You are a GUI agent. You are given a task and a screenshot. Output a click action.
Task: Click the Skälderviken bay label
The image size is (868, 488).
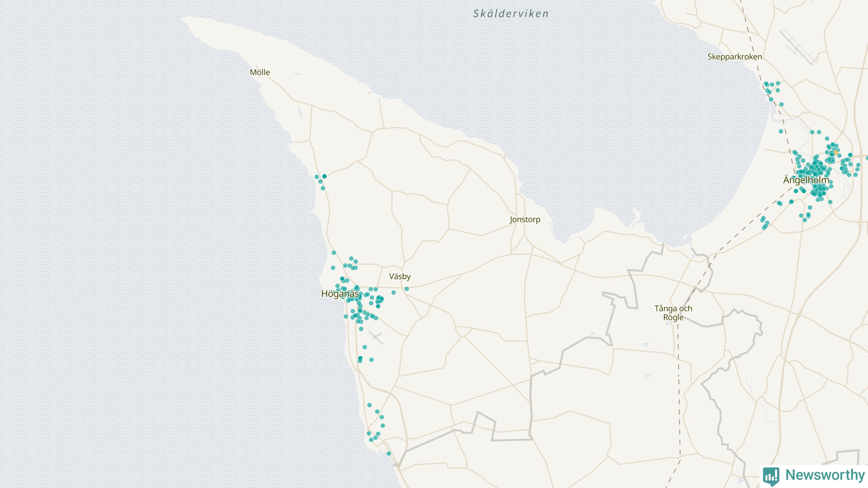coord(511,14)
